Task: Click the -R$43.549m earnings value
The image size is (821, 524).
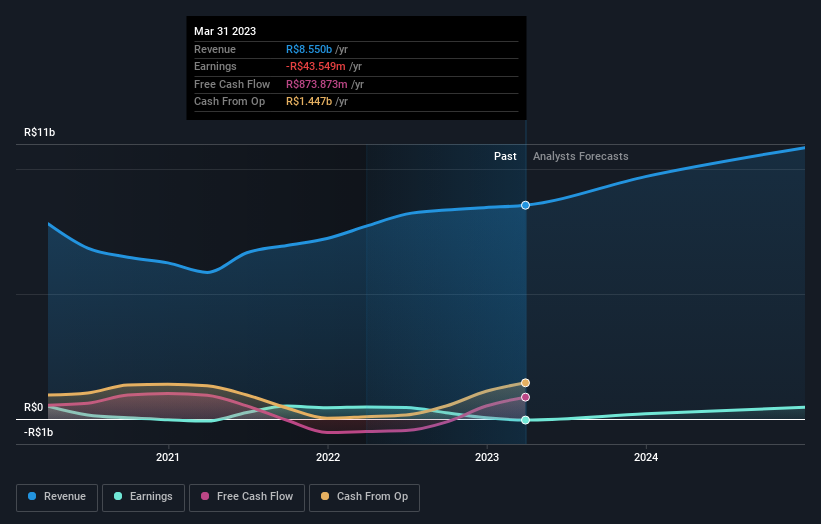Action: (x=316, y=66)
